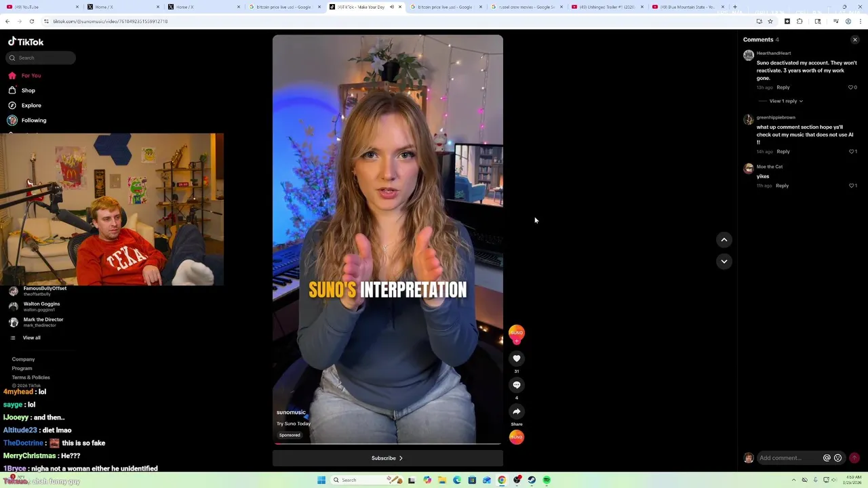Reply to greenhippiebrown's comment

[783, 152]
